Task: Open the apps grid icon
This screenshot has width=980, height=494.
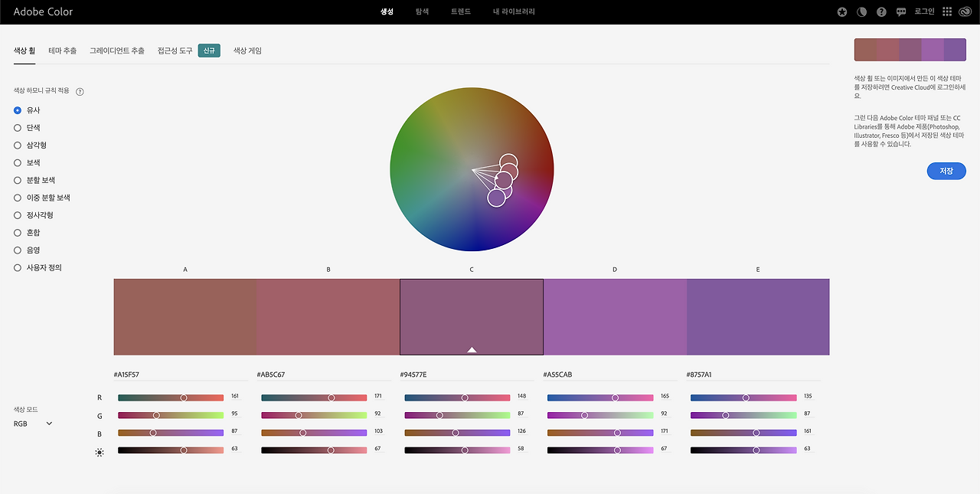Action: click(947, 12)
